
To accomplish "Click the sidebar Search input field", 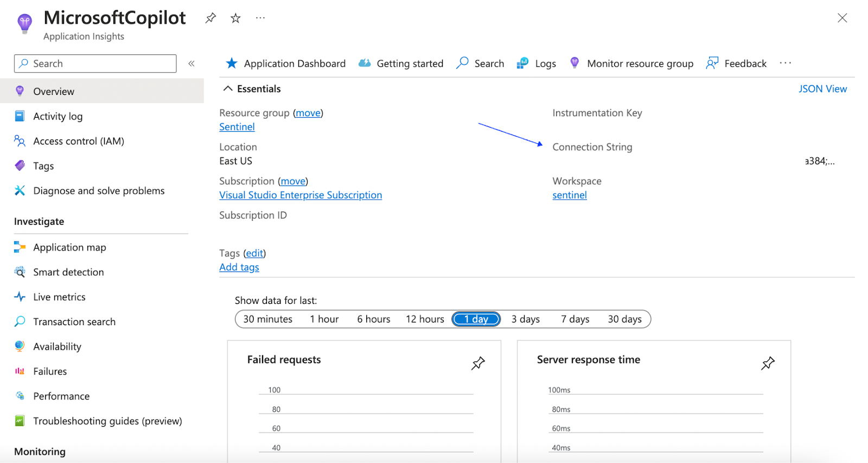I will [95, 64].
